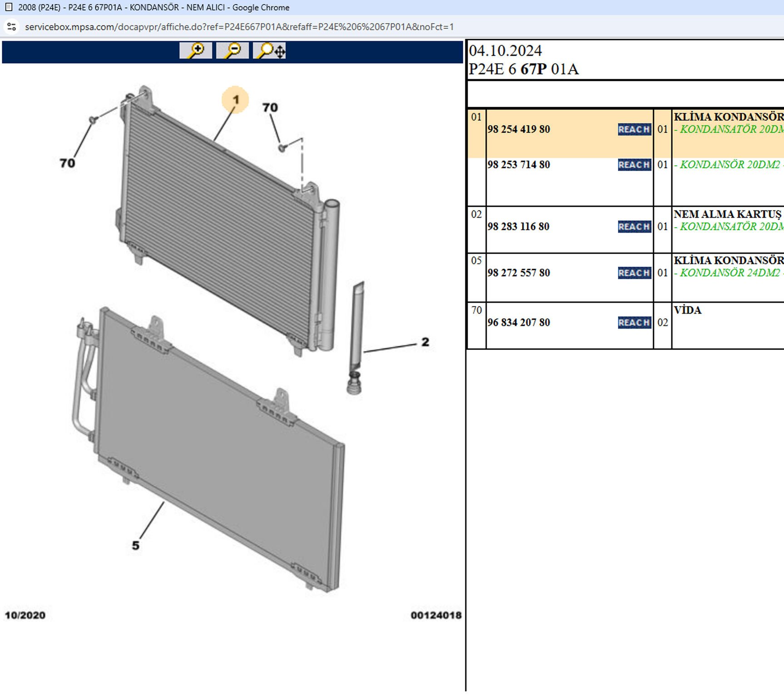Click the site info icon in address bar
784x698 pixels.
click(12, 27)
